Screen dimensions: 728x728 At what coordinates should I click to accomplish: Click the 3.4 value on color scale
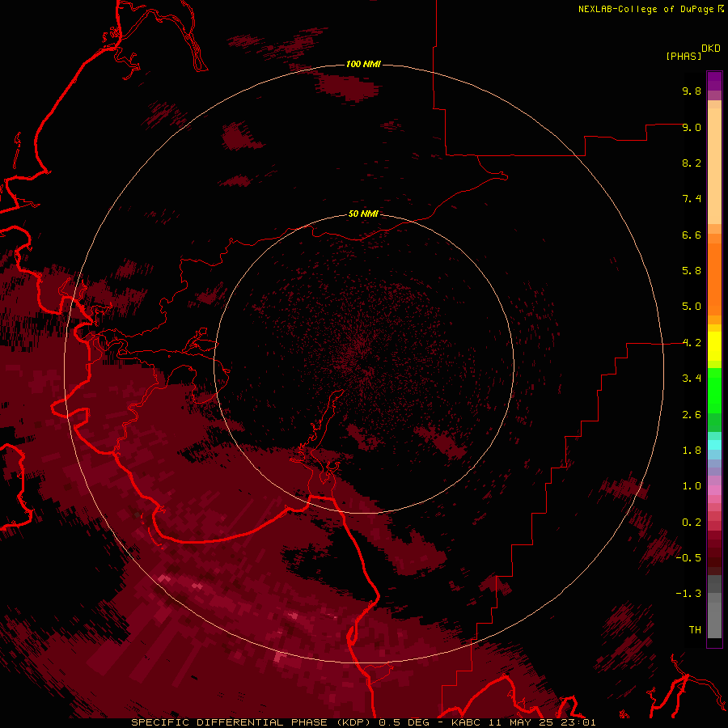point(692,379)
